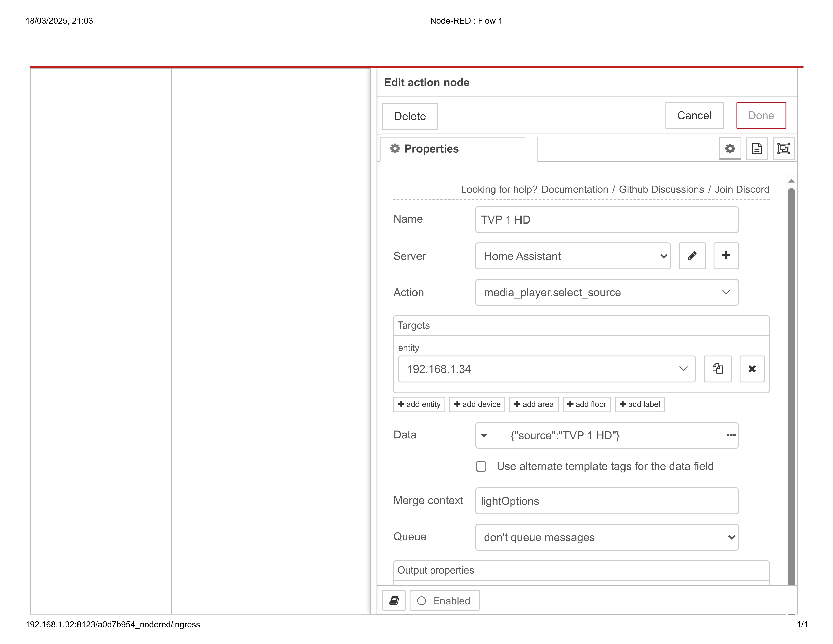Remove entity target with X icon
833x644 pixels.
(752, 368)
